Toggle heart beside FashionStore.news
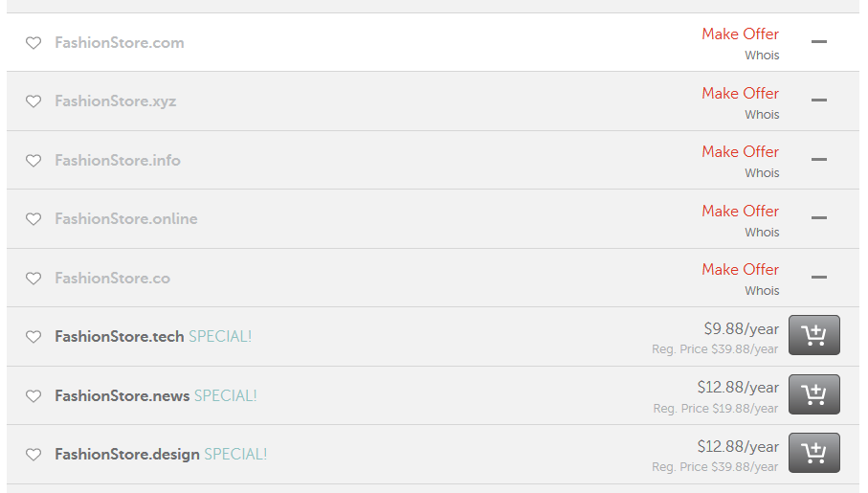 pos(33,395)
